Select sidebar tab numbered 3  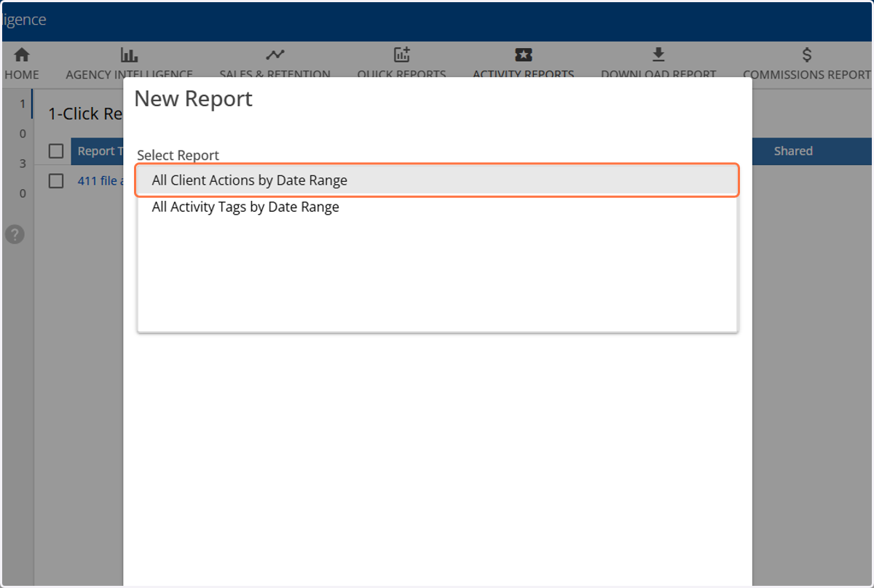(x=23, y=164)
